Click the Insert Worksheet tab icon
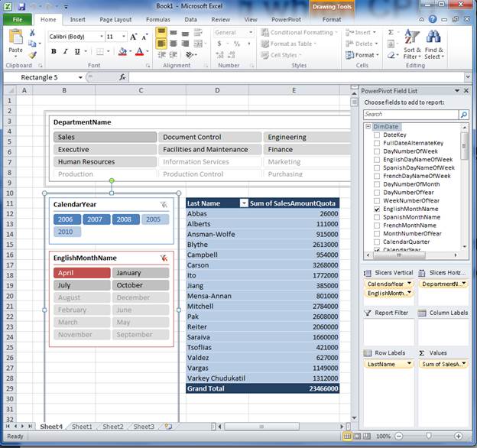 coord(168,427)
